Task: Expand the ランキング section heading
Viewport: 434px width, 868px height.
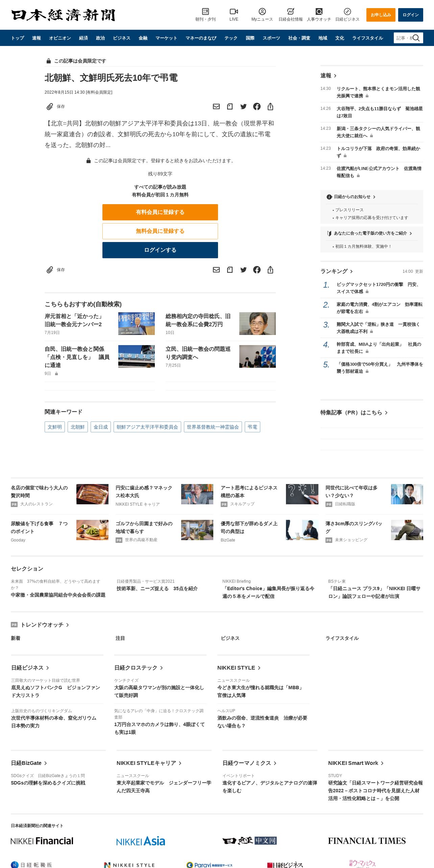Action: coord(337,271)
